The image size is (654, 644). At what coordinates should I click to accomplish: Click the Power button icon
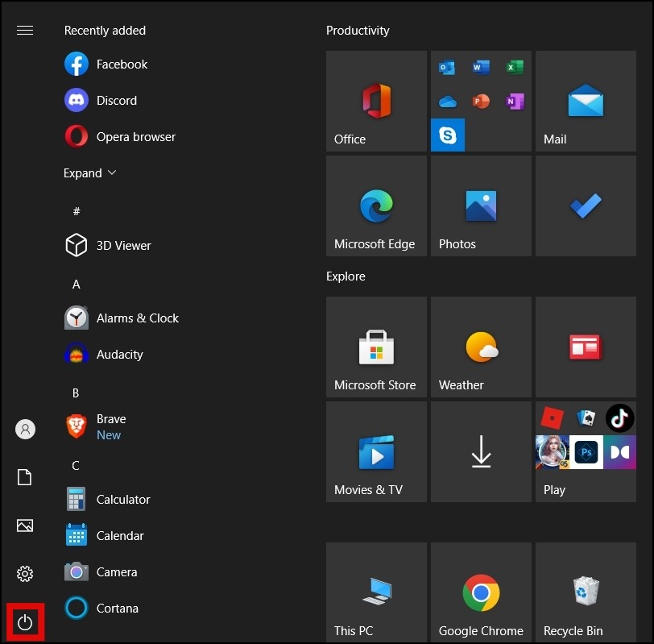25,622
